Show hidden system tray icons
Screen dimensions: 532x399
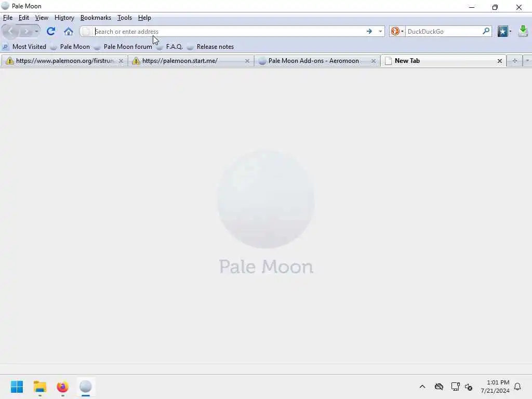click(422, 387)
